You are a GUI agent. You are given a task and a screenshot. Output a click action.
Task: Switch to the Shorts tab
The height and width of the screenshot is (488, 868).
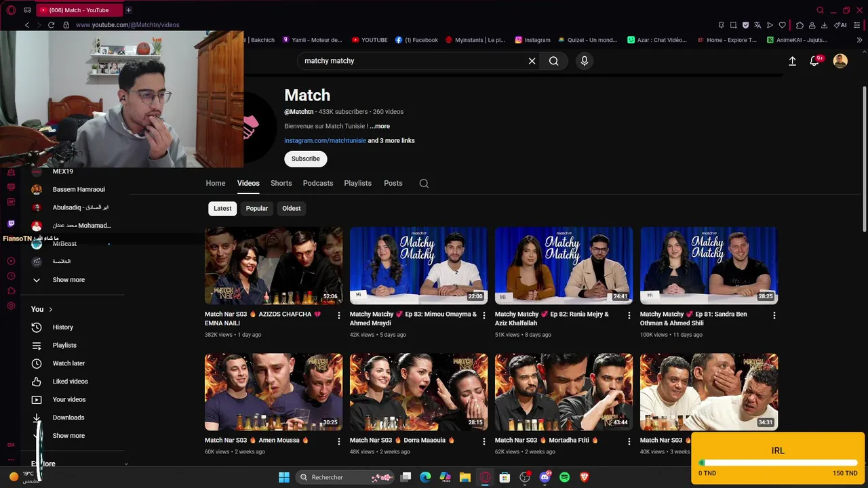[x=281, y=183]
